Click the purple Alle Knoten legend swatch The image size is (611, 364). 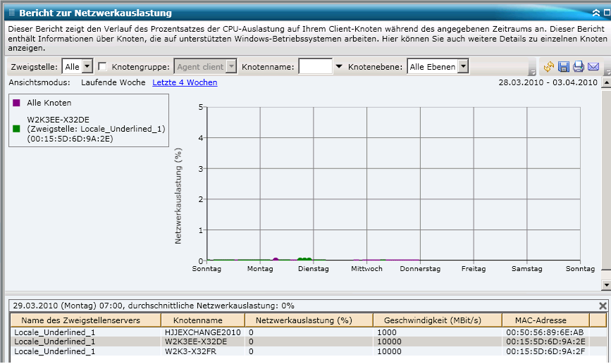[16, 103]
